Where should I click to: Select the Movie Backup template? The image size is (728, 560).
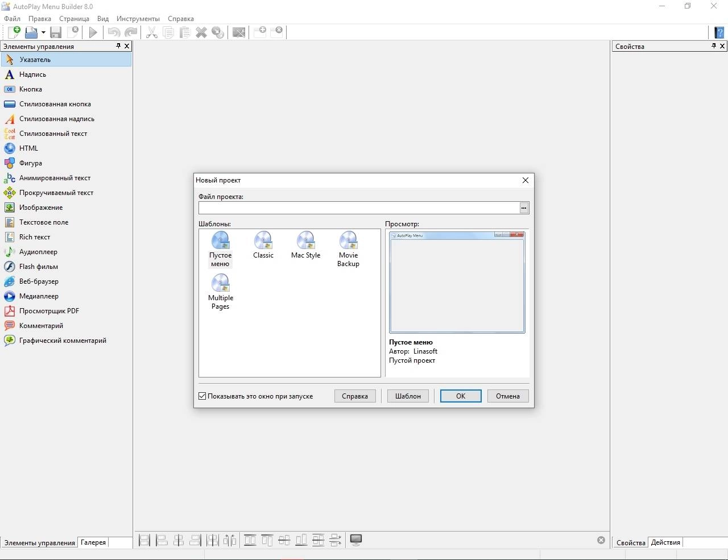coord(348,249)
